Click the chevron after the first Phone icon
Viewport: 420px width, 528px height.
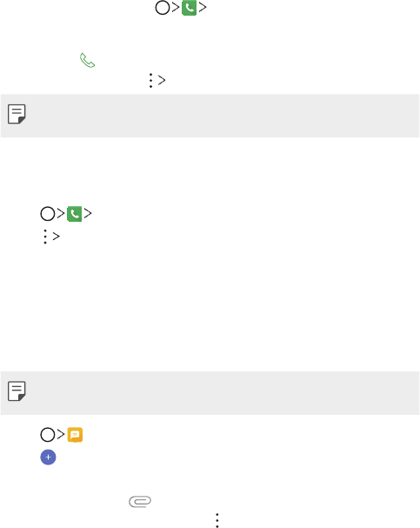point(203,8)
